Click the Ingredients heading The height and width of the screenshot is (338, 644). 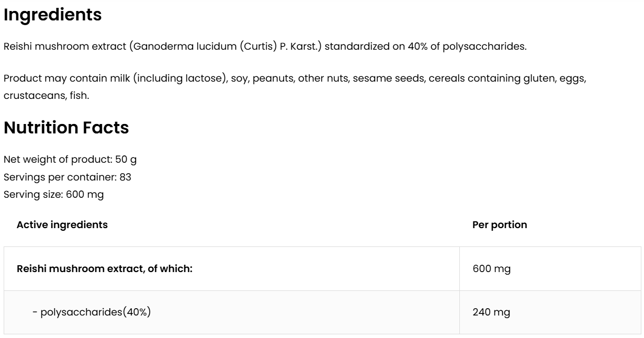click(52, 15)
